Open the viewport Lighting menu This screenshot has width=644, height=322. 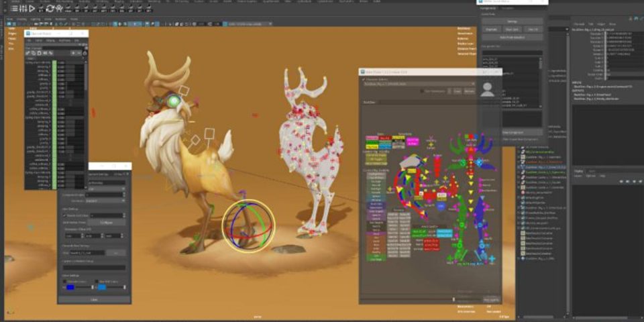[x=36, y=19]
